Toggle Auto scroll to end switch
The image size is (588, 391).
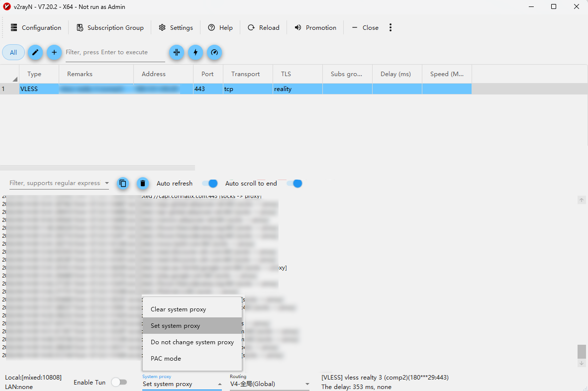click(x=294, y=184)
